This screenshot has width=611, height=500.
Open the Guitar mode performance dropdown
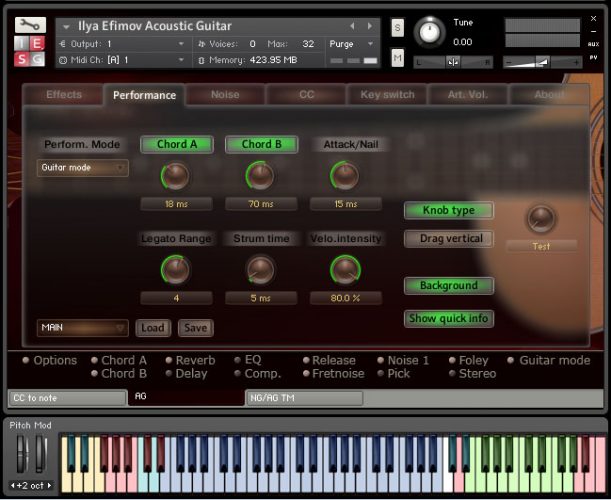pos(83,168)
